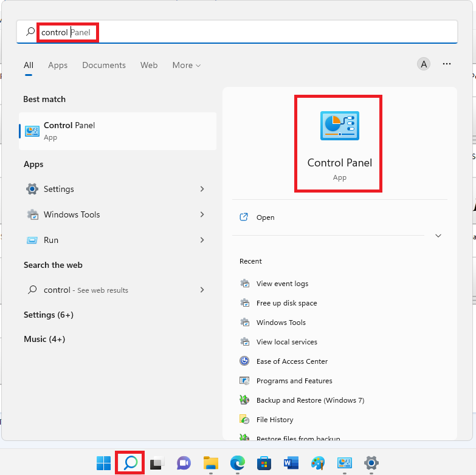
Task: Open File Explorer from taskbar
Action: coord(211,463)
